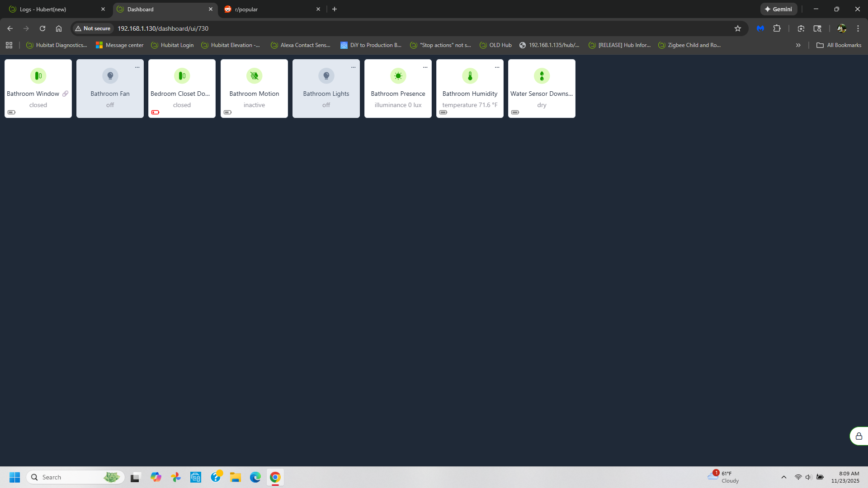Open the Bathroom Fan tile three-dot menu
Image resolution: width=868 pixels, height=488 pixels.
(x=137, y=67)
